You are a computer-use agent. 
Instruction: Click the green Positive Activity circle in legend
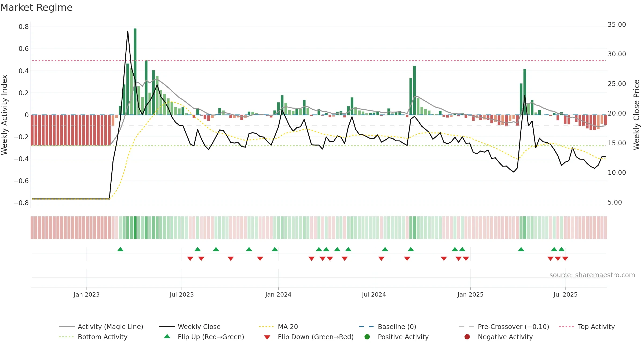(x=367, y=337)
